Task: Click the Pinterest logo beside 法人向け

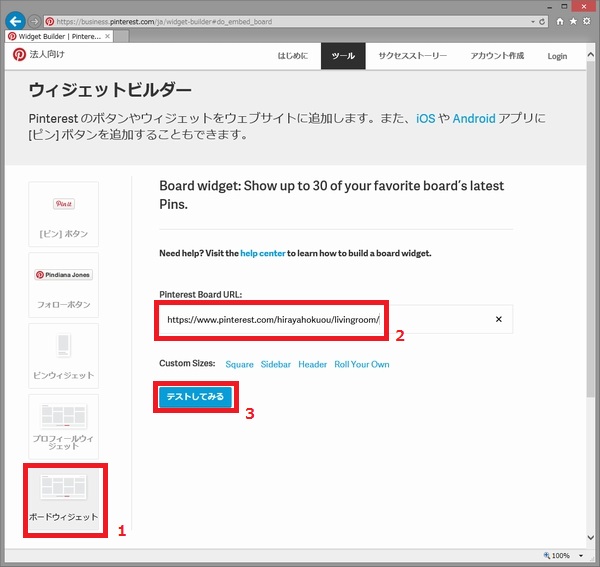Action: pyautogui.click(x=19, y=56)
